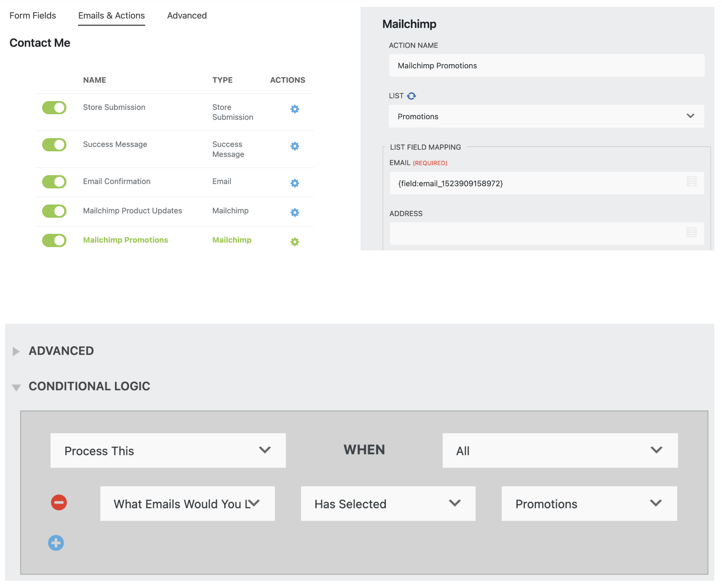Toggle off the Store Submission action
The height and width of the screenshot is (588, 722).
tap(54, 108)
